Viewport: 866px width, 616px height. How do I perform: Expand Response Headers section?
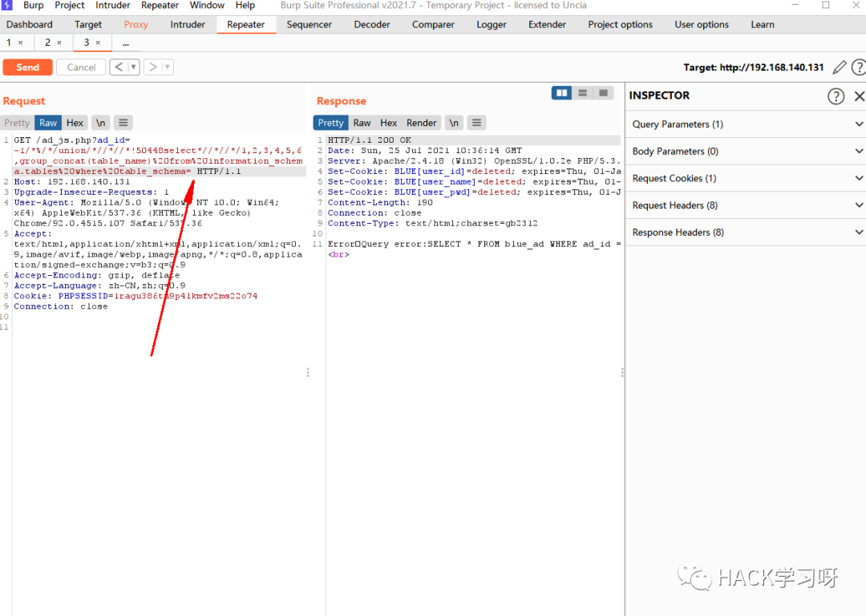(746, 233)
